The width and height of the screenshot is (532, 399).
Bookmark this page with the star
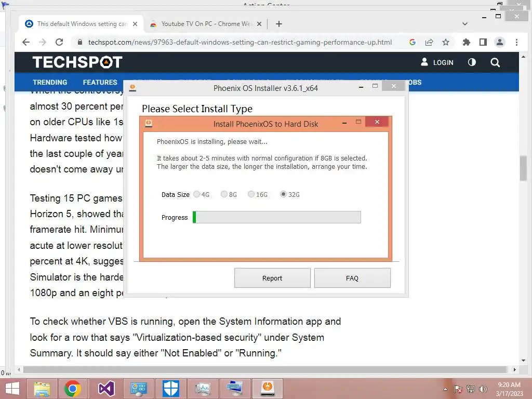click(x=446, y=42)
